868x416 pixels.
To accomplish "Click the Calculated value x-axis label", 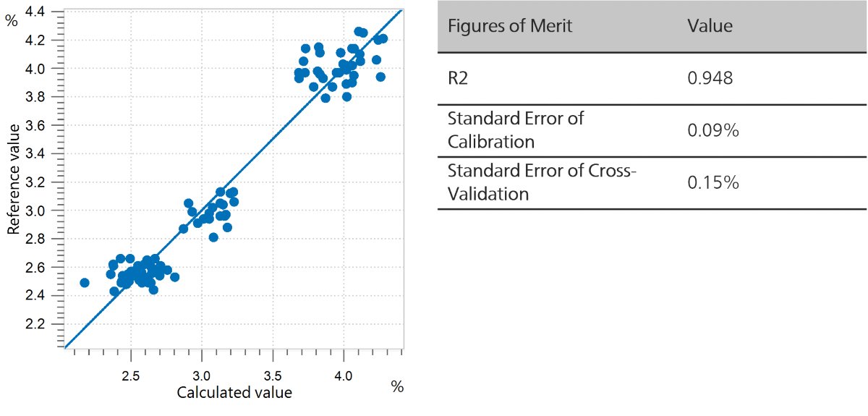I will pos(234,393).
